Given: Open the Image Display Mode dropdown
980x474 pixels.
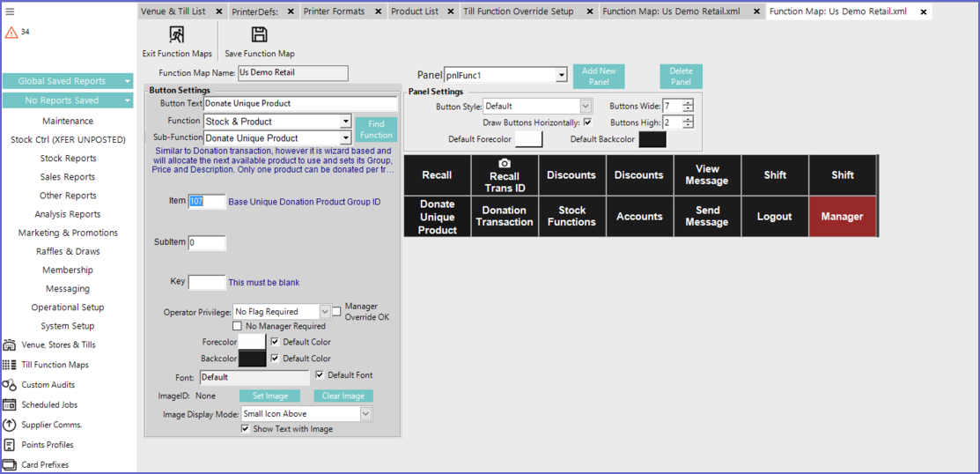Looking at the screenshot, I should coord(366,413).
